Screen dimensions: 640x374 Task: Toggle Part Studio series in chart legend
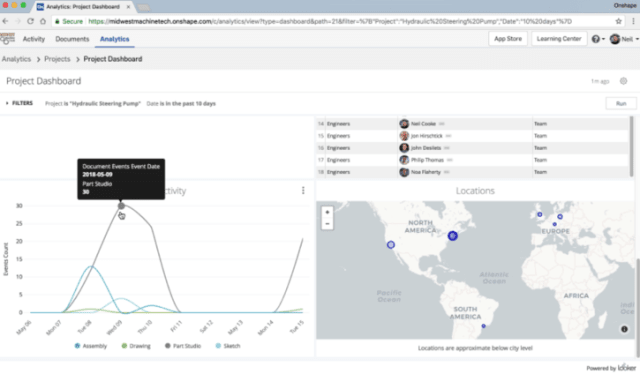pos(183,346)
